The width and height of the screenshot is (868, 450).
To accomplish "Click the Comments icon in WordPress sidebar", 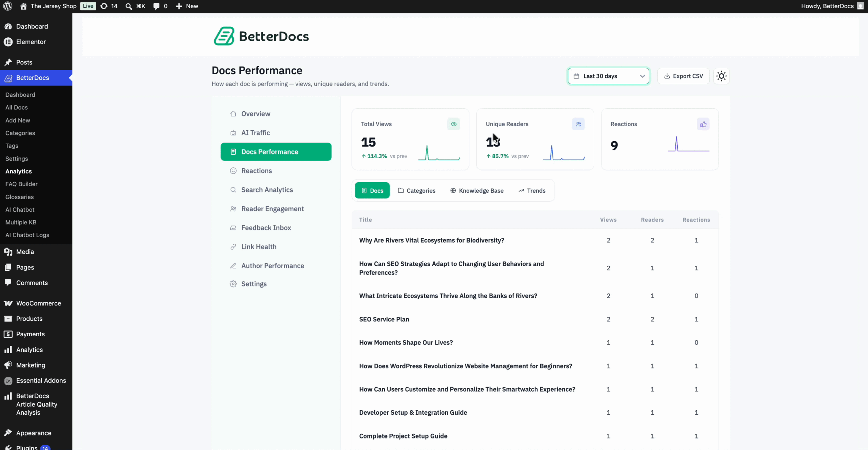I will click(8, 283).
